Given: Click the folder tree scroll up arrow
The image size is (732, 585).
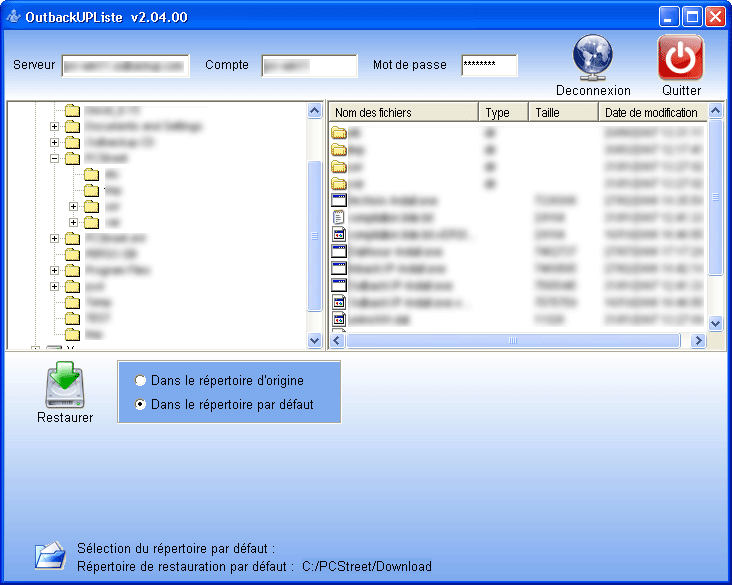Looking at the screenshot, I should 315,111.
